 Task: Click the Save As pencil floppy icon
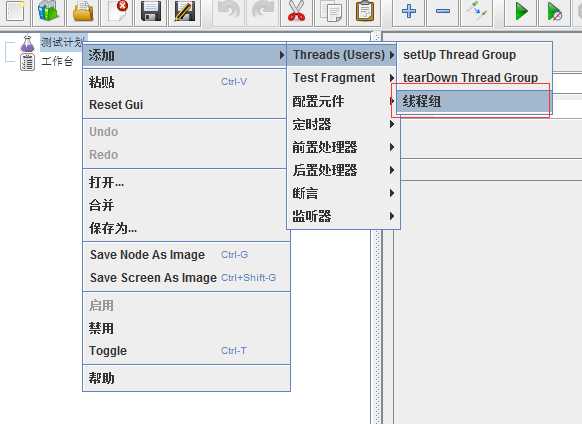coord(185,11)
